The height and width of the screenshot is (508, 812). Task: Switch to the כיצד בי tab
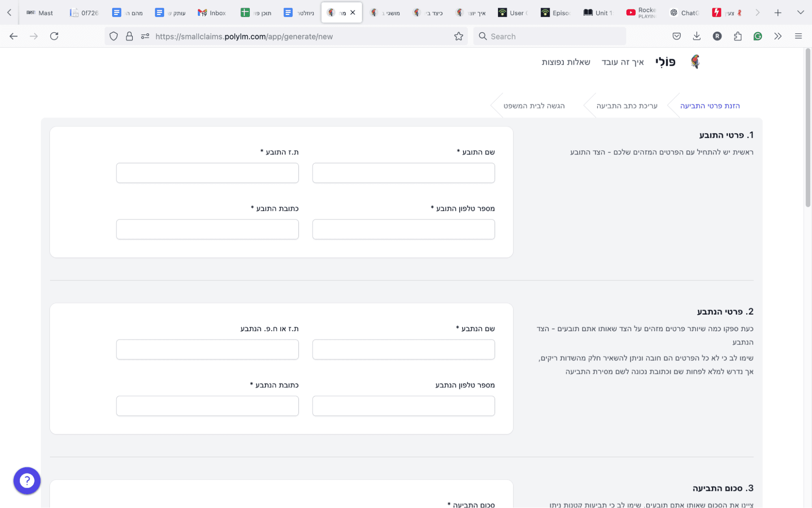tap(428, 13)
